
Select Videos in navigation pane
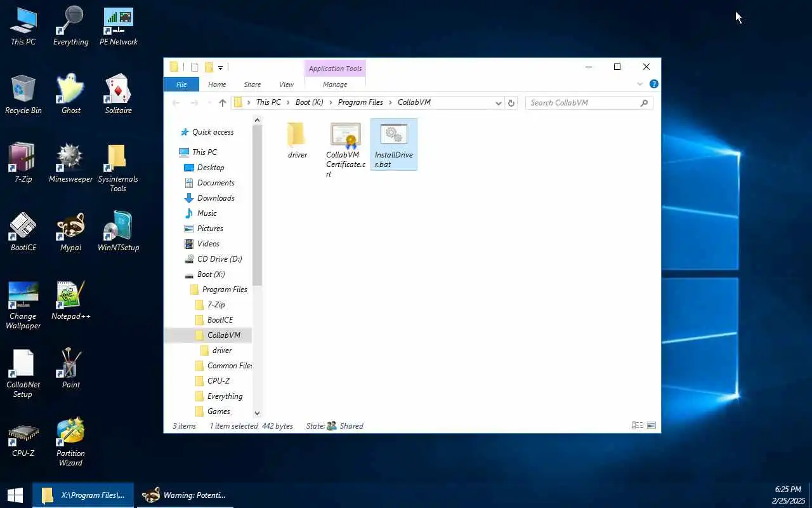tap(208, 244)
